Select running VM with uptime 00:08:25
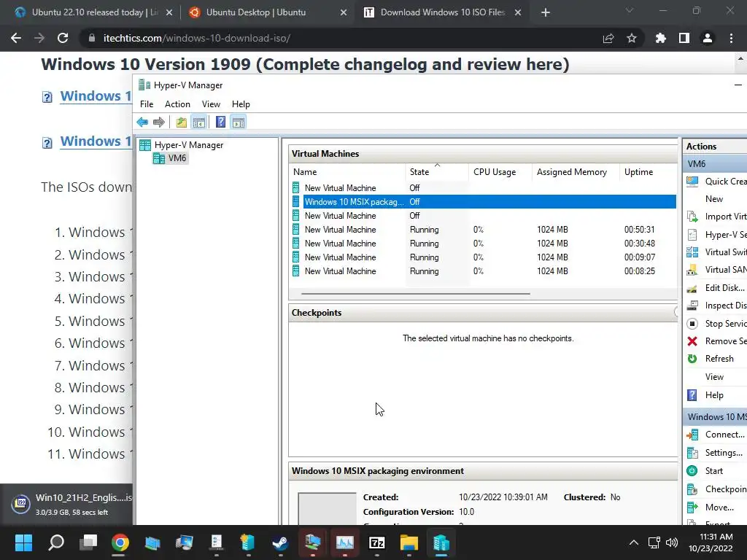The width and height of the screenshot is (747, 560). pos(483,271)
